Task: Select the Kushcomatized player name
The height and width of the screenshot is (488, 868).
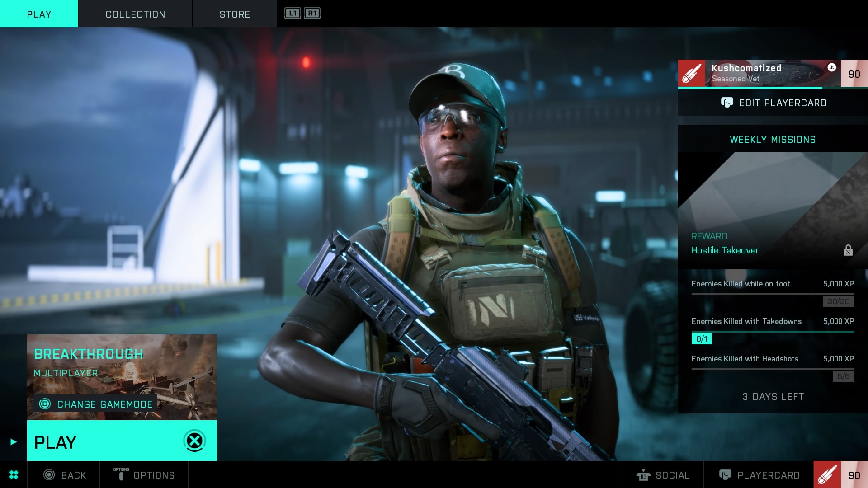Action: click(746, 68)
